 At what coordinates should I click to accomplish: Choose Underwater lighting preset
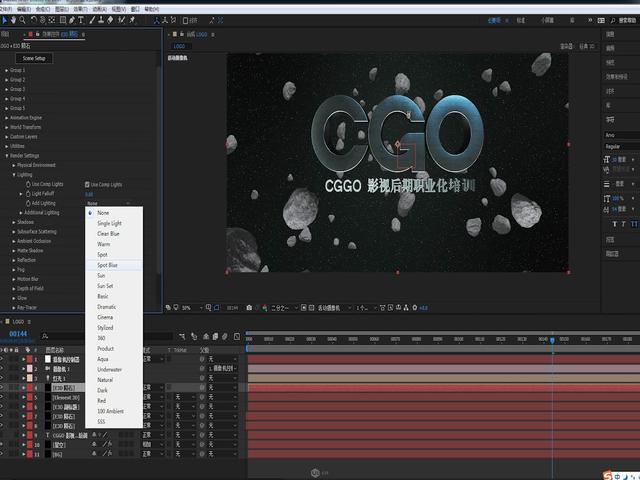coord(114,370)
